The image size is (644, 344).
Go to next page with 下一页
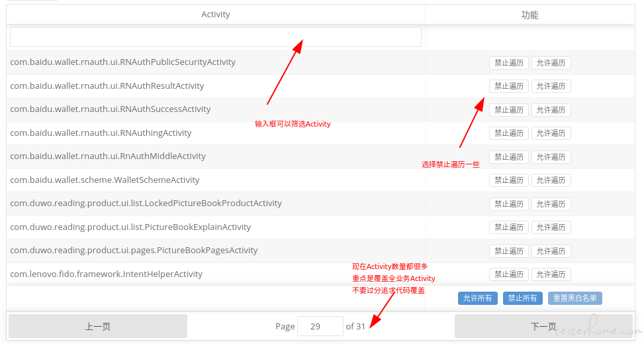pyautogui.click(x=543, y=326)
